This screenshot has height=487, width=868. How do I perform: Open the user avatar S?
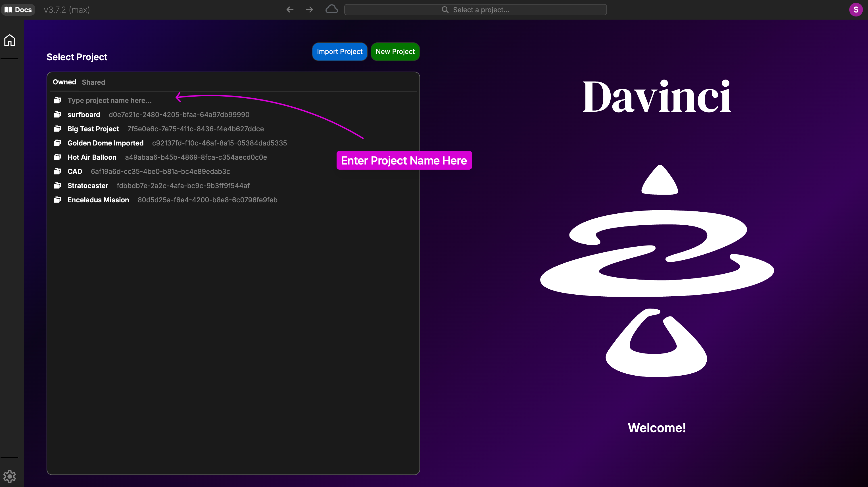pyautogui.click(x=856, y=10)
